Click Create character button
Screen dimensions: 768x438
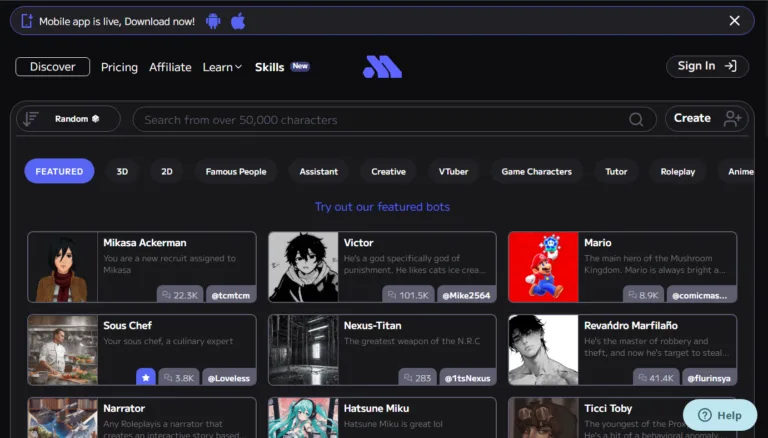pos(707,118)
